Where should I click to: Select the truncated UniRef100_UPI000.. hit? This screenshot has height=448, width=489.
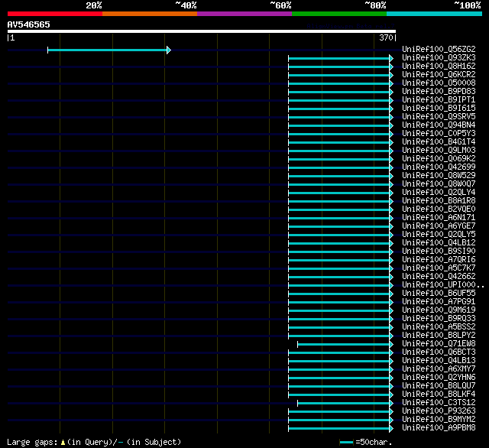pyautogui.click(x=443, y=285)
